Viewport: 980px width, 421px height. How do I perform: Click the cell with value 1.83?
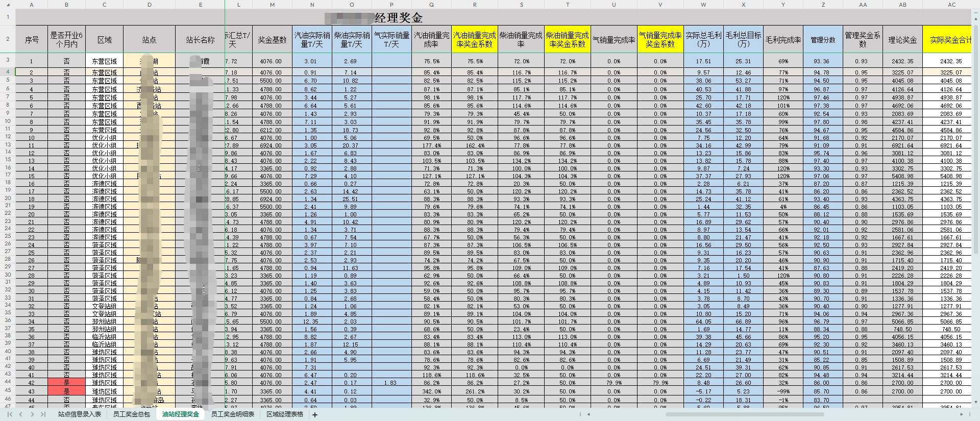coord(391,382)
